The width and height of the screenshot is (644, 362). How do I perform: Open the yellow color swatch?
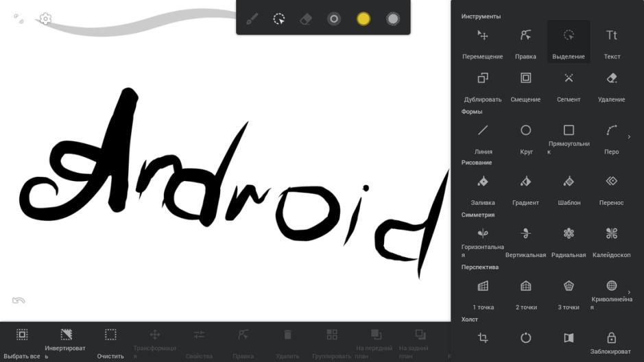[x=363, y=19]
